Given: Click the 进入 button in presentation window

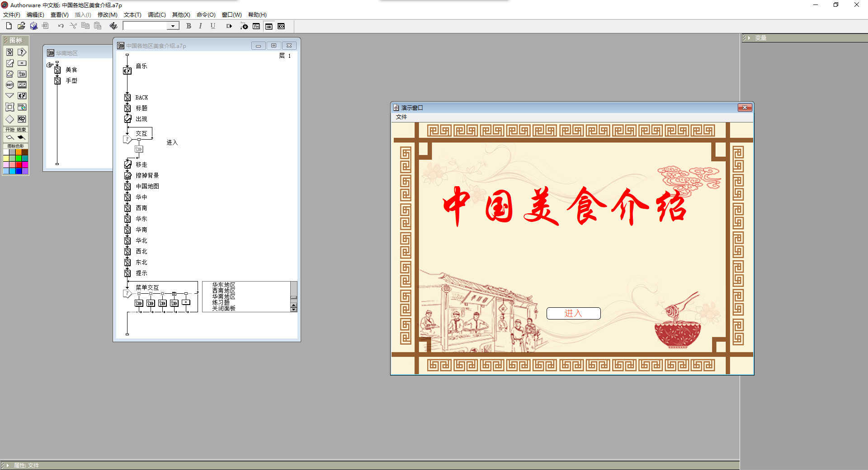Looking at the screenshot, I should click(x=573, y=313).
